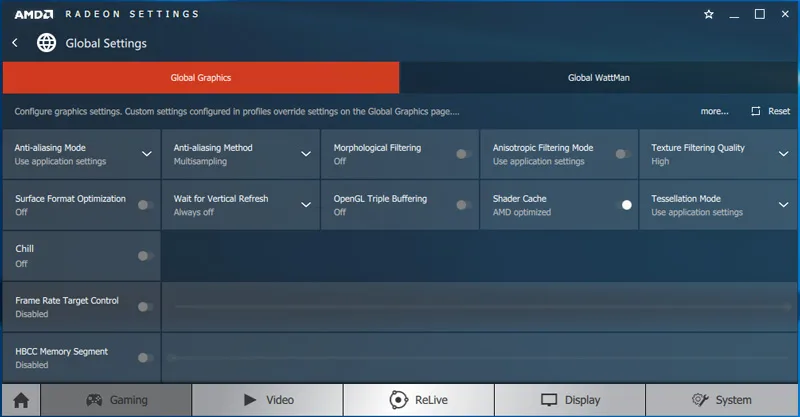Turn on OpenGL Triple Buffering
Screen dimensions: 800x417
tap(463, 205)
